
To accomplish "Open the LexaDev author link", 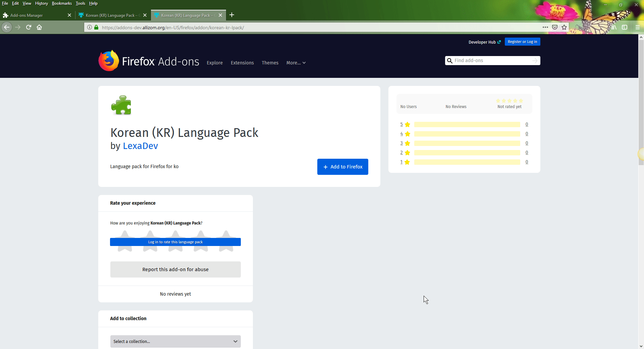I will tap(140, 146).
